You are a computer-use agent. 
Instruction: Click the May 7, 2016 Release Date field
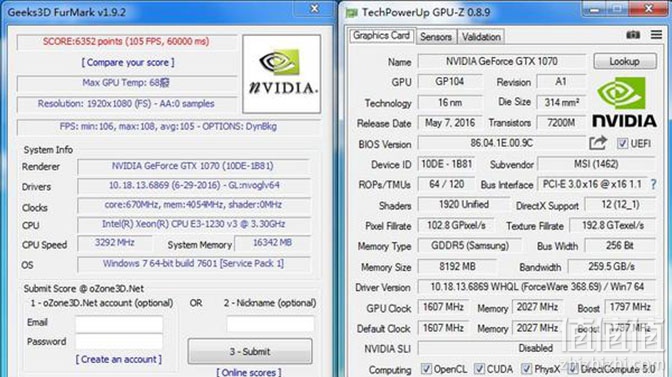450,123
